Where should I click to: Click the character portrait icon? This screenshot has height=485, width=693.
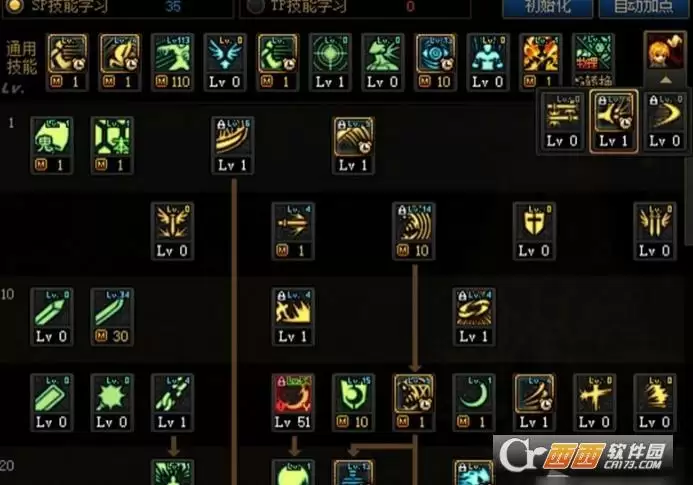tap(665, 50)
